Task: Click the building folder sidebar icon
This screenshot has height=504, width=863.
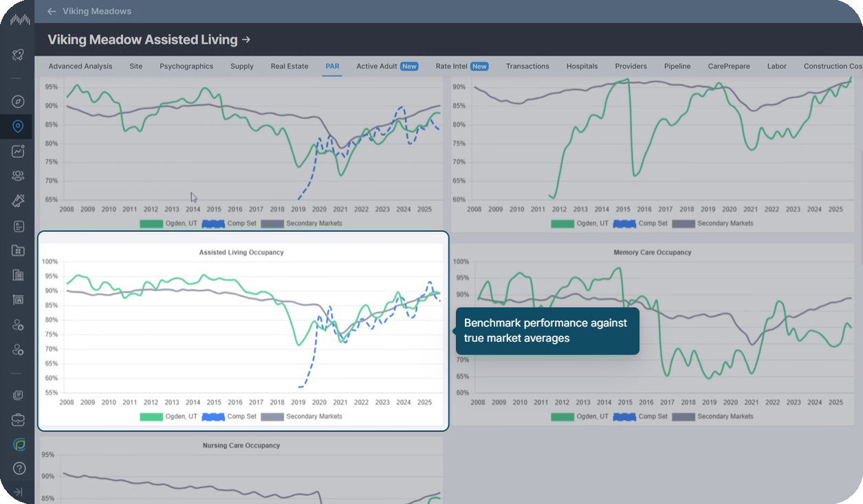Action: point(18,250)
